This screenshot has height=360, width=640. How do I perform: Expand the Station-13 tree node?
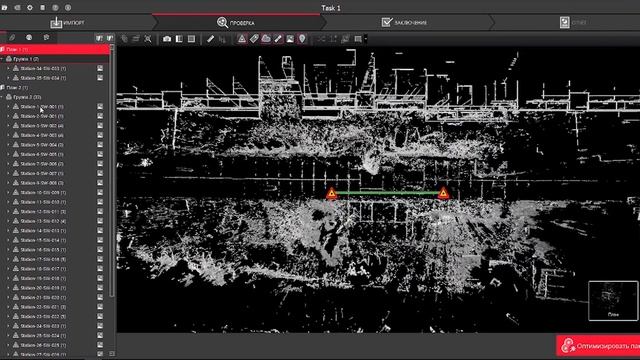(8, 221)
